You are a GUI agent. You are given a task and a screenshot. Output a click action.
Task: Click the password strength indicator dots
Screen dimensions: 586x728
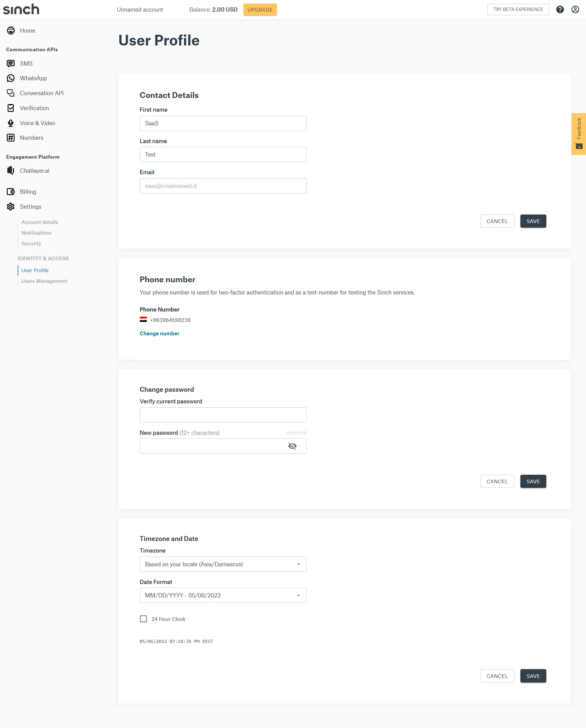pyautogui.click(x=296, y=433)
